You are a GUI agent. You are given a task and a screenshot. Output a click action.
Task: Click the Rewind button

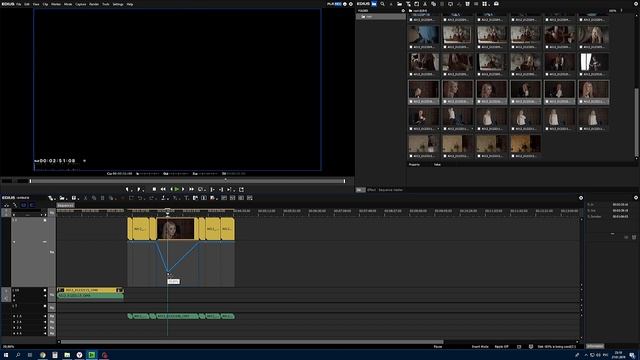(x=163, y=189)
